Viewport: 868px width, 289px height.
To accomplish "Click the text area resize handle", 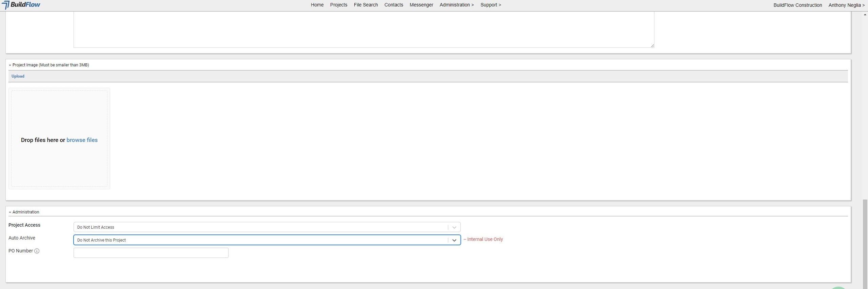I will [x=652, y=45].
